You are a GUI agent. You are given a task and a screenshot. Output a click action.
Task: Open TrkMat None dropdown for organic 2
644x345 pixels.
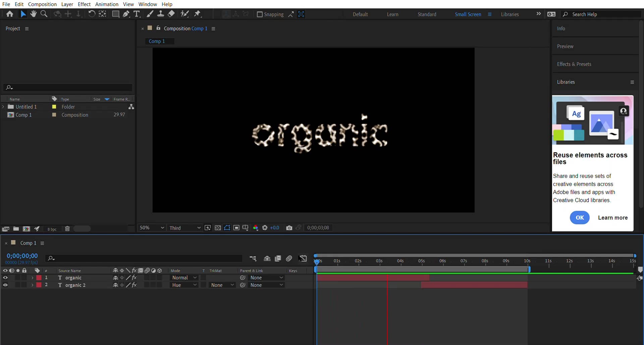222,285
